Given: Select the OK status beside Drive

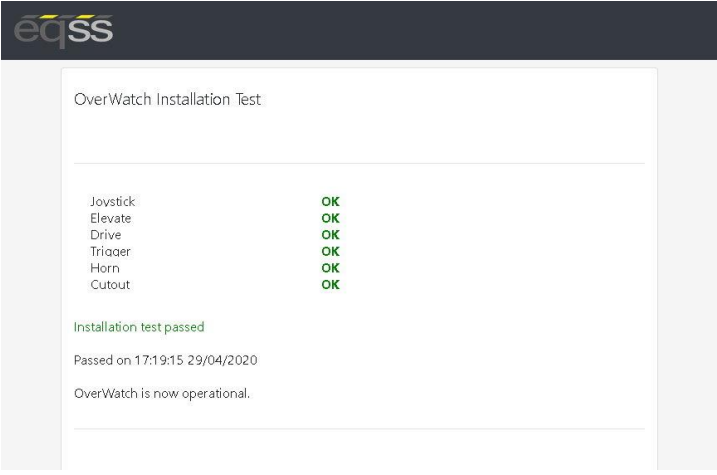Looking at the screenshot, I should tap(330, 235).
